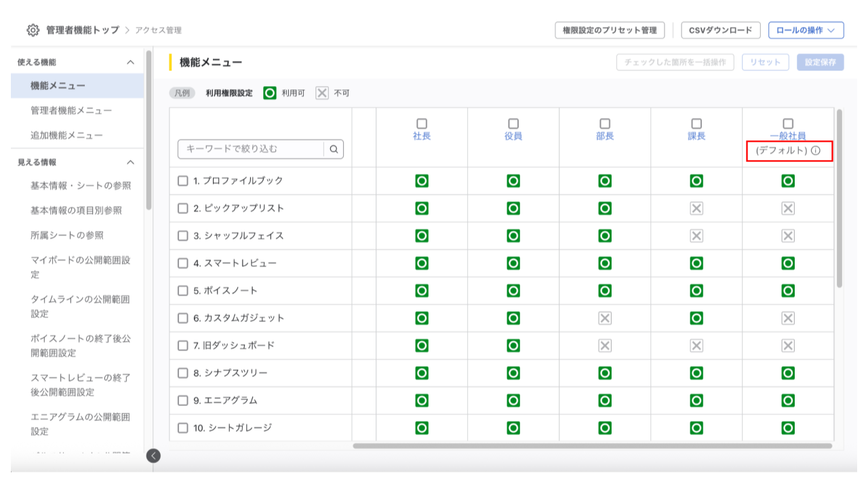Screen dimensions: 868x488
Task: Check the 役員 column checkbox
Action: click(x=513, y=124)
